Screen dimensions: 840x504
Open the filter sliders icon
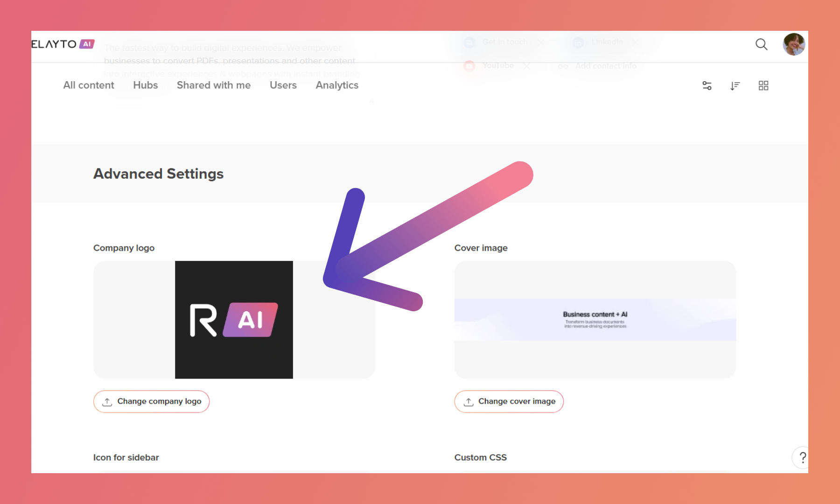coord(707,85)
